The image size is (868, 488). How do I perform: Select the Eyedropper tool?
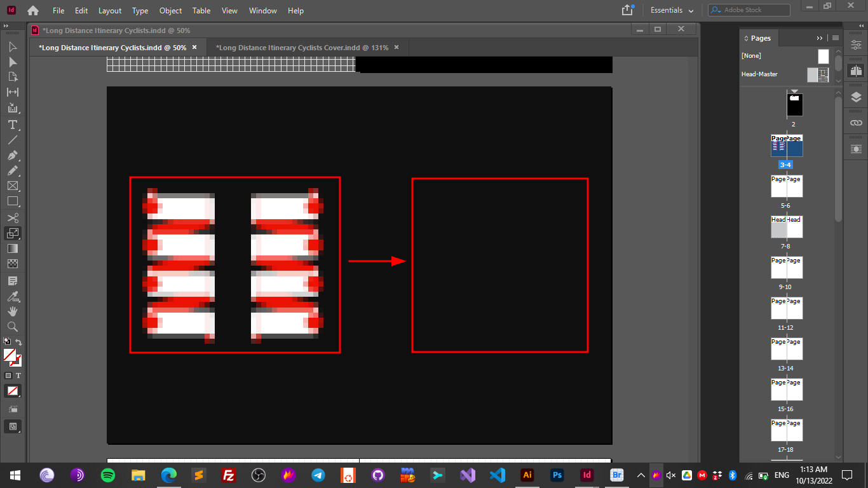[12, 296]
